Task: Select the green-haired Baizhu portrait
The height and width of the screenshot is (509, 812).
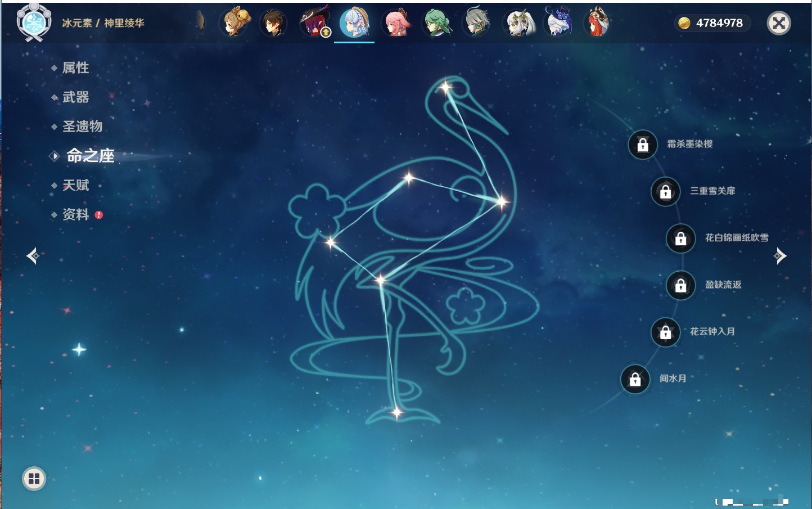Action: (437, 23)
